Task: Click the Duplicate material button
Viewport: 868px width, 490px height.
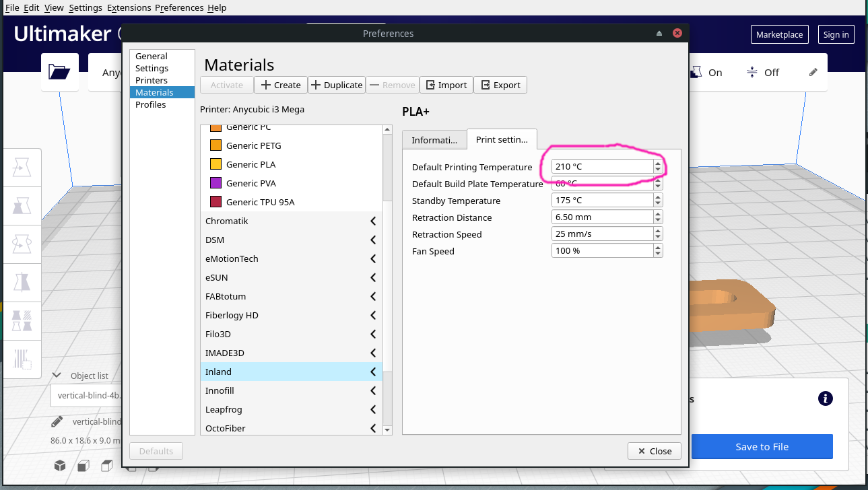Action: 337,85
